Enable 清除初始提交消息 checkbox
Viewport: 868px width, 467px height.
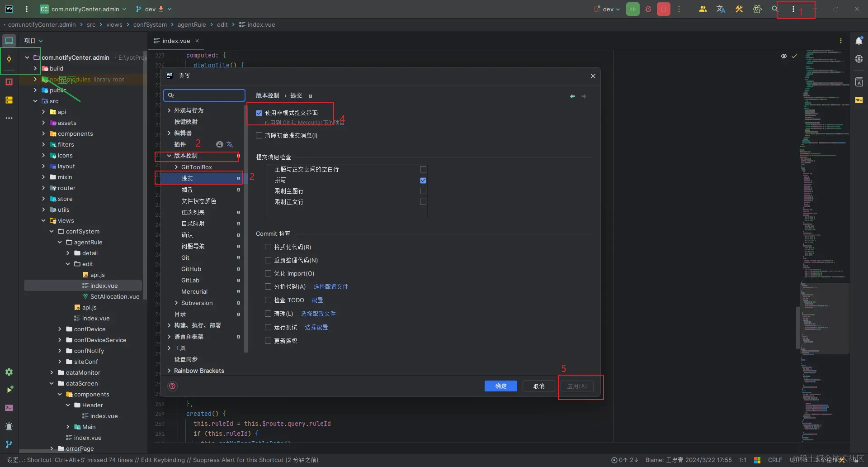259,135
